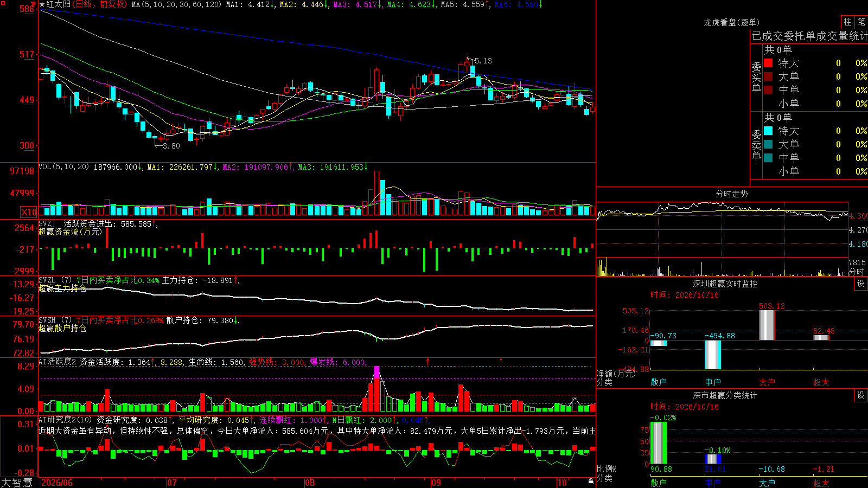
Task: Click the teal 中单 sell swatch
Action: click(768, 158)
